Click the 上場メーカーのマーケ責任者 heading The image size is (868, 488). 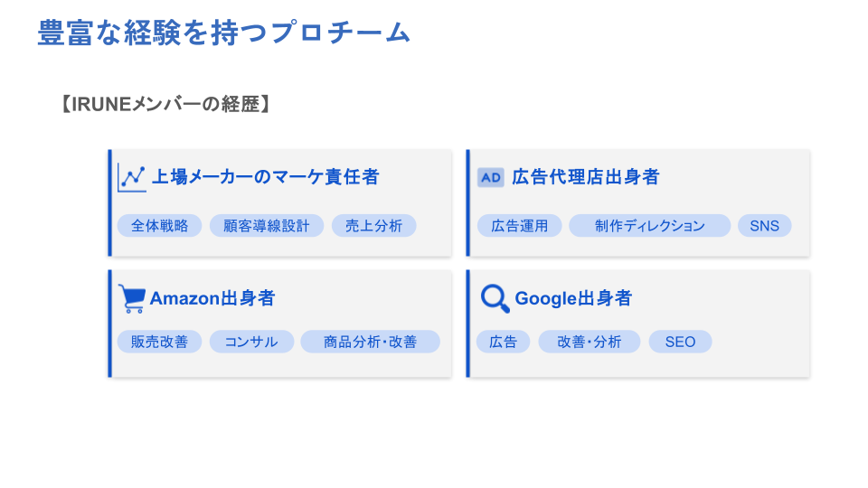pyautogui.click(x=264, y=177)
